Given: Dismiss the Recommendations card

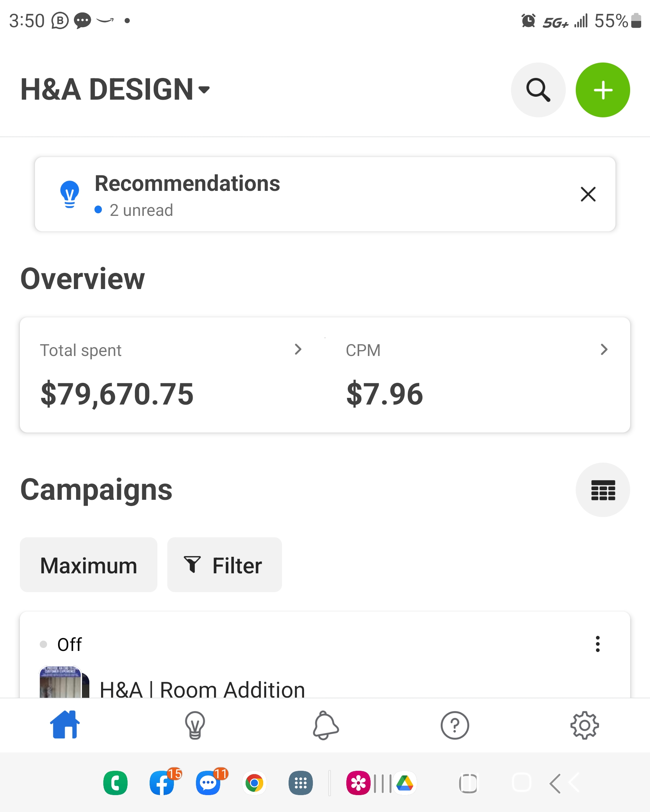Looking at the screenshot, I should (x=588, y=194).
